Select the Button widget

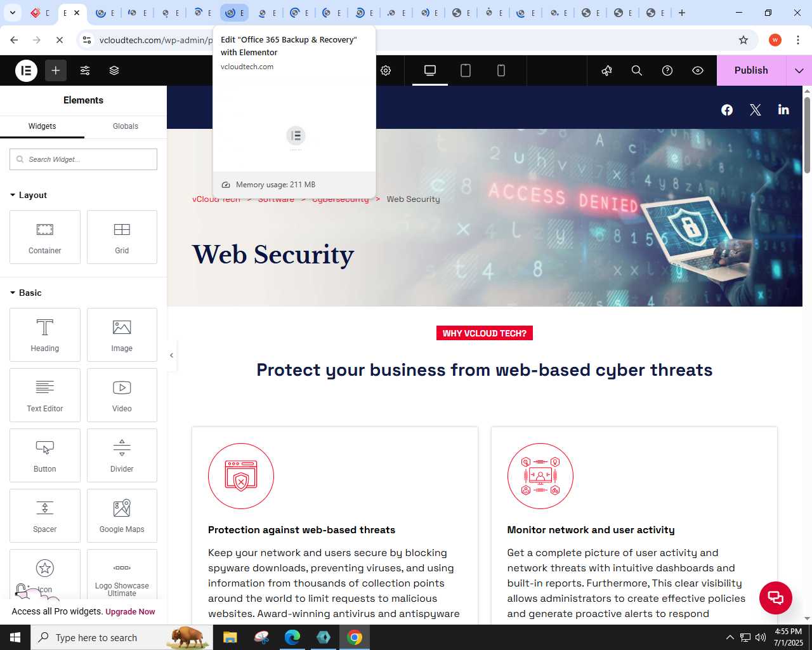coord(45,455)
